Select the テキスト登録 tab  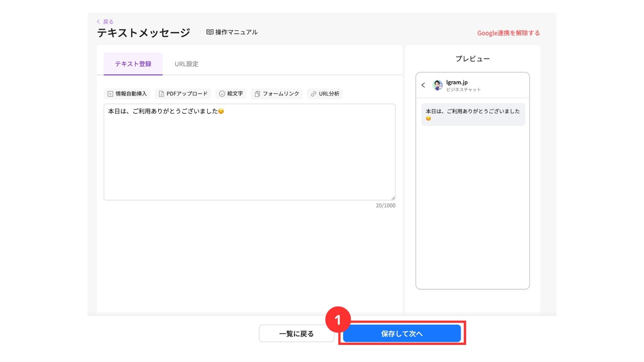133,64
